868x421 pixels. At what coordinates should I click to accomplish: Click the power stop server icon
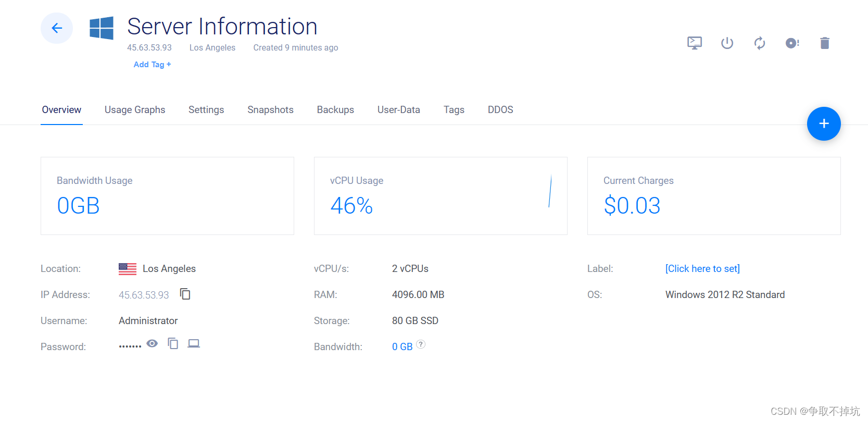click(x=727, y=43)
